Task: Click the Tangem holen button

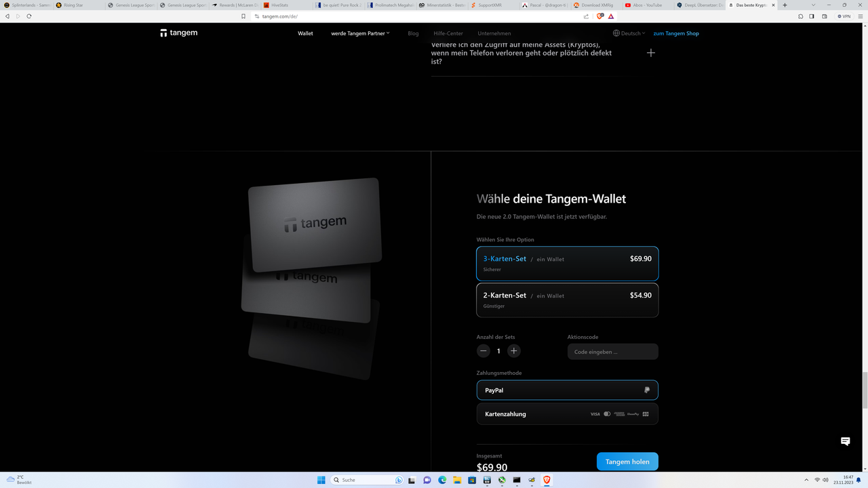Action: pyautogui.click(x=627, y=462)
